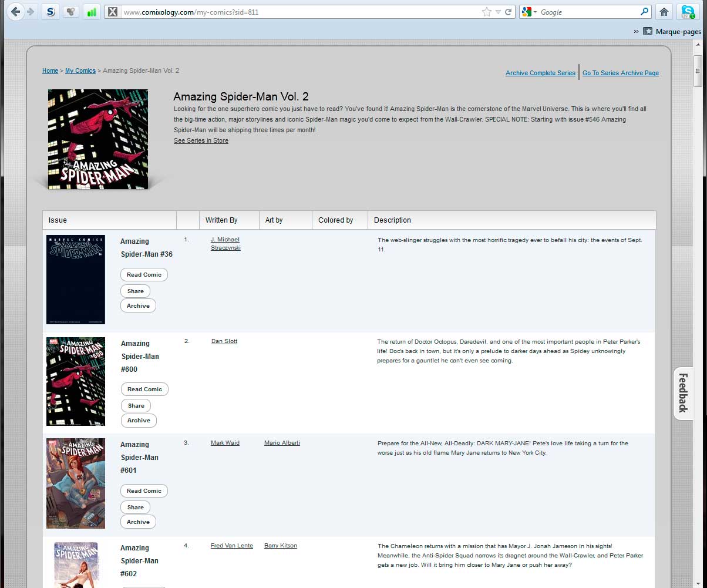The image size is (707, 588).
Task: Open writer Dan Slott link
Action: [x=224, y=341]
